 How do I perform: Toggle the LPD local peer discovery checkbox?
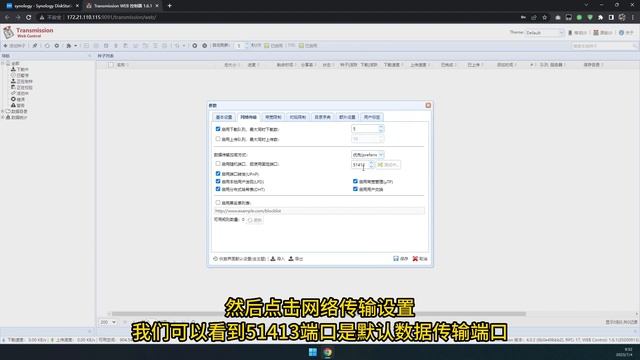coord(218,181)
